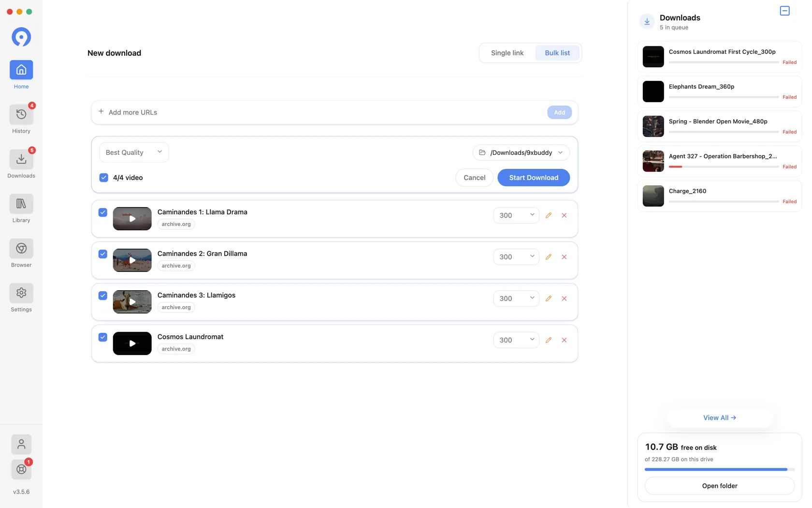Click the Start Download button
The height and width of the screenshot is (508, 812).
pos(534,178)
